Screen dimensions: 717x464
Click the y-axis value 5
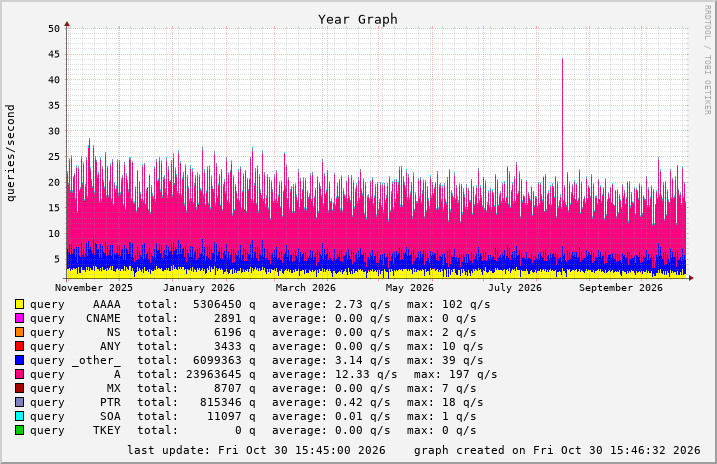pyautogui.click(x=57, y=259)
